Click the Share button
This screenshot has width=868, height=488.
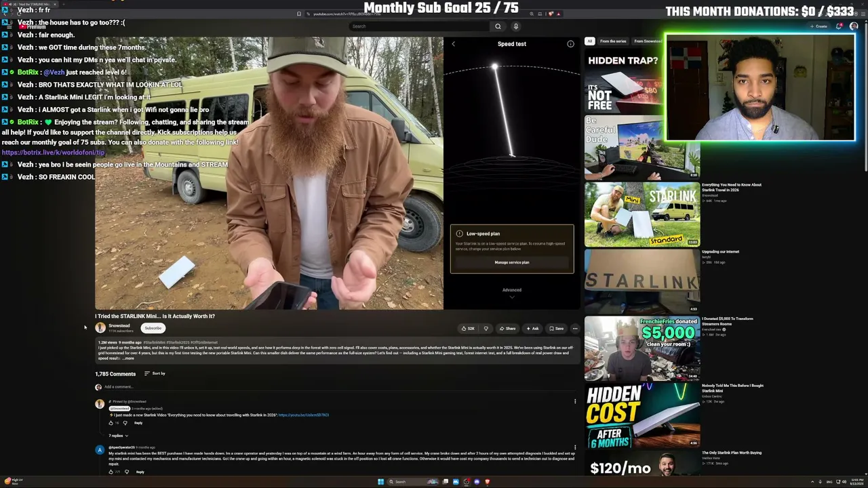tap(507, 329)
